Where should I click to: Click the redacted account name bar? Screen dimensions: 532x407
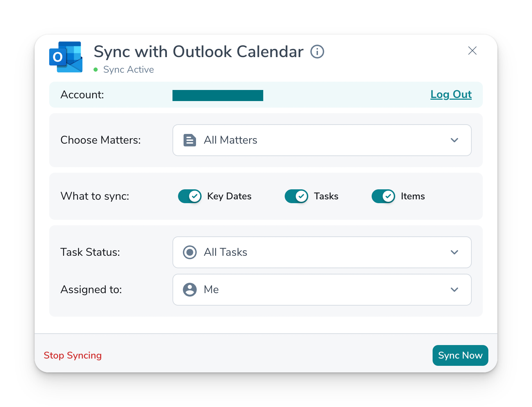coord(218,95)
